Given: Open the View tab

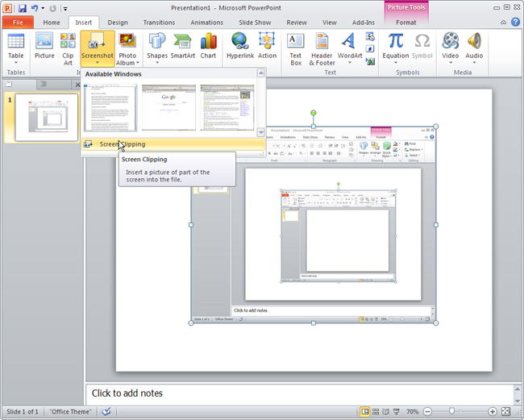Looking at the screenshot, I should [x=330, y=23].
